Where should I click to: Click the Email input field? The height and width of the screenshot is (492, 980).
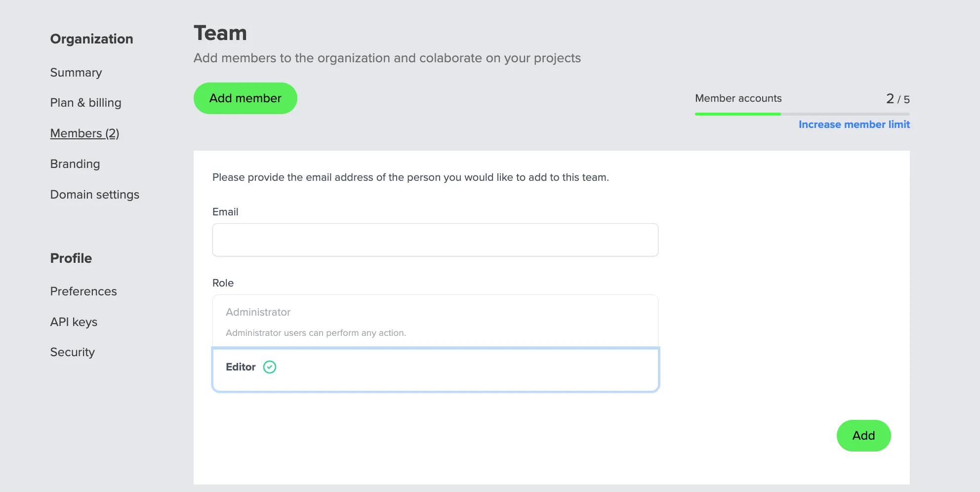[435, 240]
